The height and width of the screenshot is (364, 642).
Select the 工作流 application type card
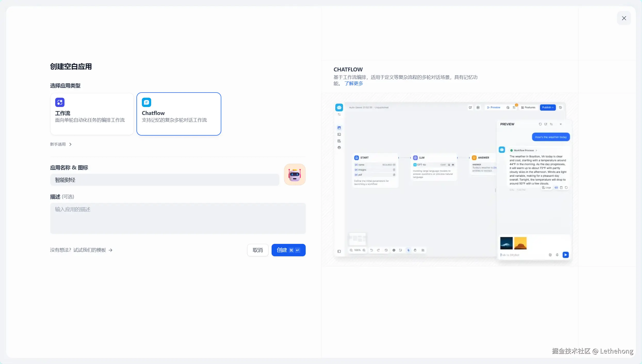point(92,114)
